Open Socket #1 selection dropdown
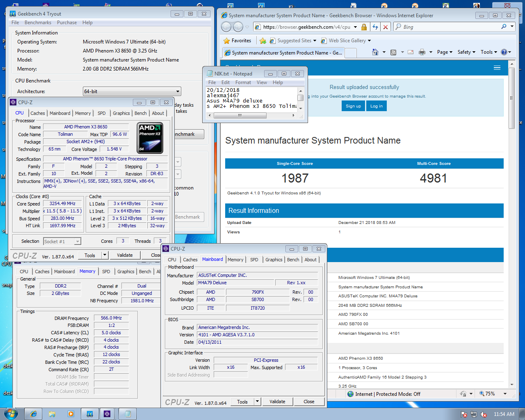Viewport: 525px width, 420px height. point(62,242)
